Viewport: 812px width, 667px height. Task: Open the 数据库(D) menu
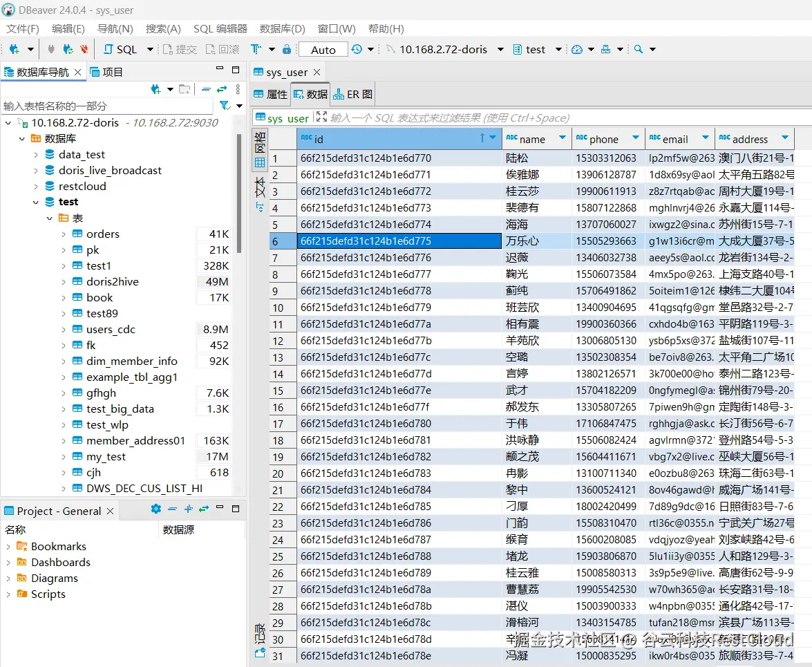pyautogui.click(x=282, y=28)
